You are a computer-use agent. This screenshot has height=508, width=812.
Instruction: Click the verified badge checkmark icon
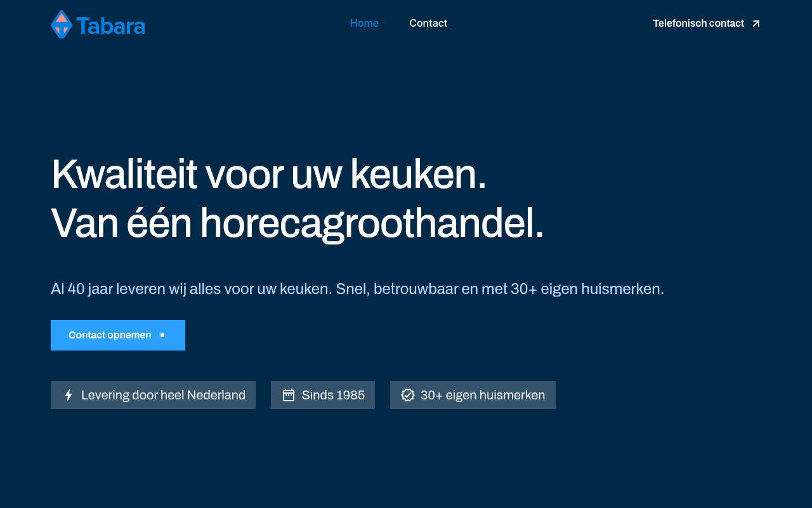pos(408,395)
